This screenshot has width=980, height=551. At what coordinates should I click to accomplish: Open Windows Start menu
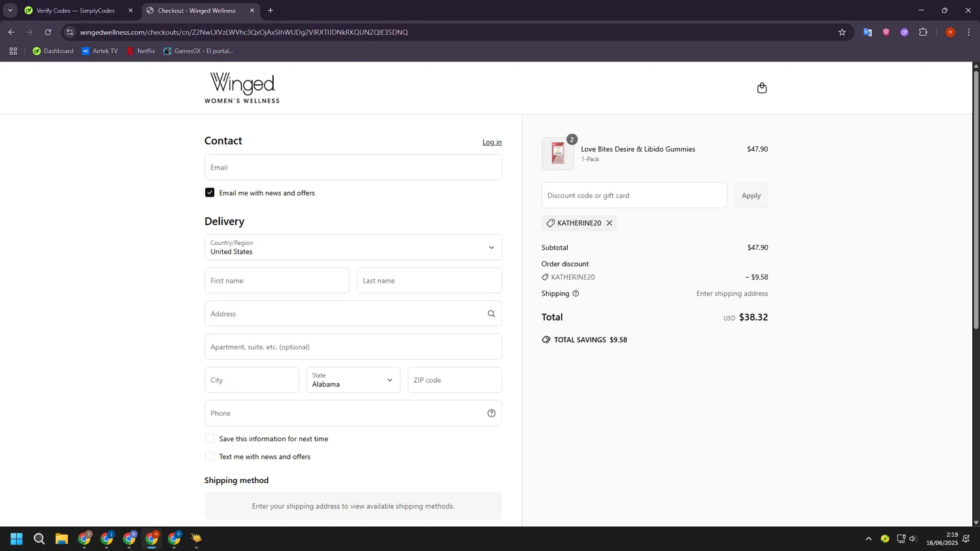pyautogui.click(x=17, y=539)
